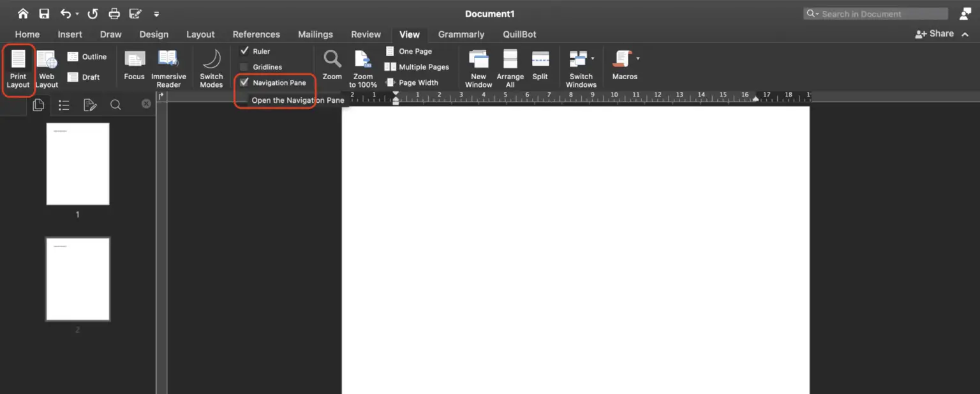Click the right indent marker on ruler
Viewport: 980px width, 394px height.
pyautogui.click(x=756, y=98)
